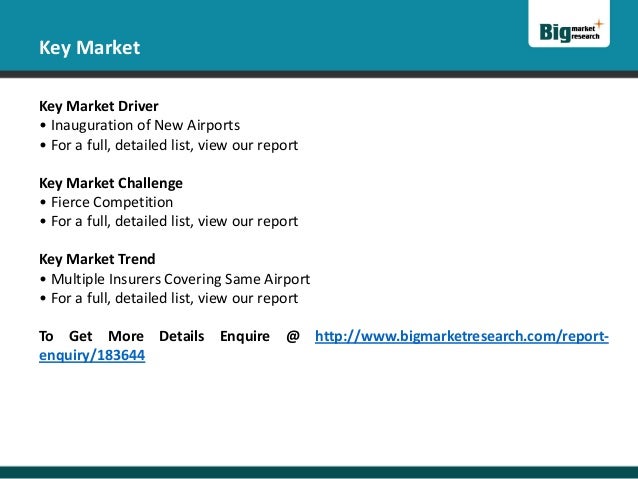Click the 'Key Market Trend' heading
The height and width of the screenshot is (479, 638).
pyautogui.click(x=97, y=259)
